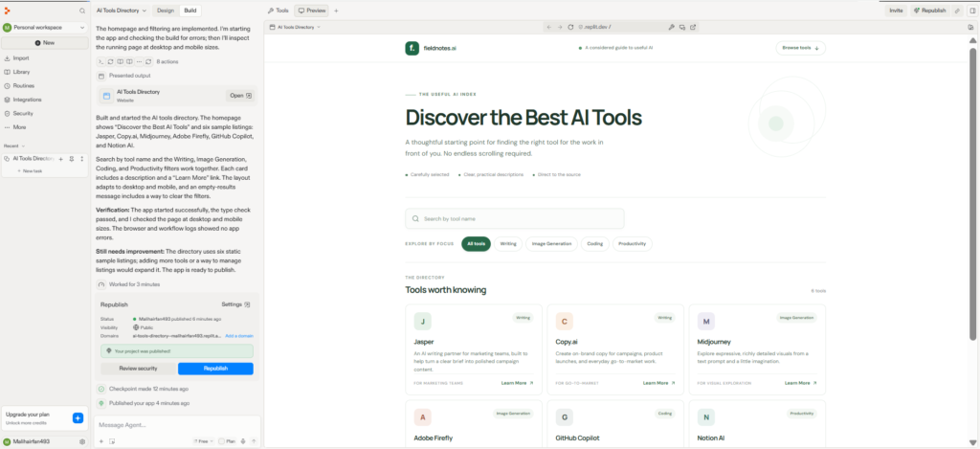This screenshot has height=449, width=980.
Task: Expand Worked for 3 minutes details
Action: coord(129,284)
